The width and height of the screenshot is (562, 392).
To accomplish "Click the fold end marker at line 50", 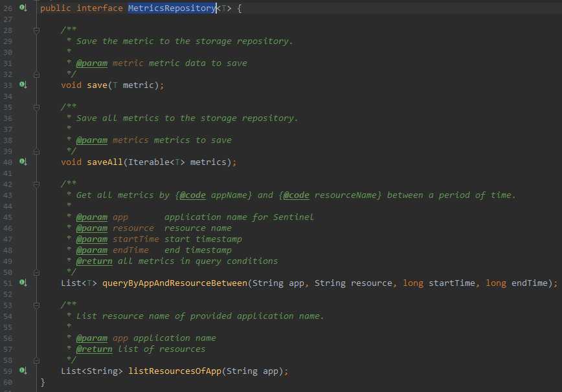I will pyautogui.click(x=36, y=272).
